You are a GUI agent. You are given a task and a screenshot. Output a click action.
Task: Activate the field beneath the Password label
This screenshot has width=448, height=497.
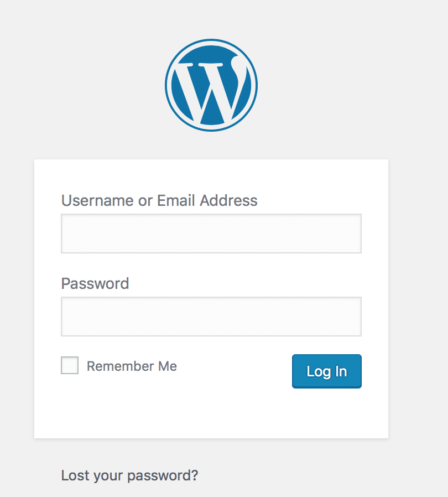click(211, 317)
